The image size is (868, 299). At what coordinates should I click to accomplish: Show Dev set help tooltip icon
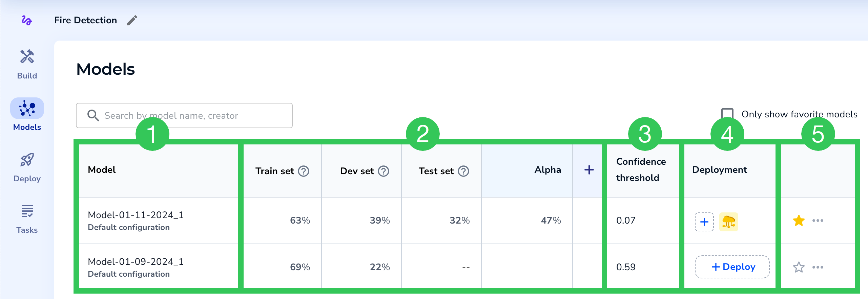pos(384,171)
